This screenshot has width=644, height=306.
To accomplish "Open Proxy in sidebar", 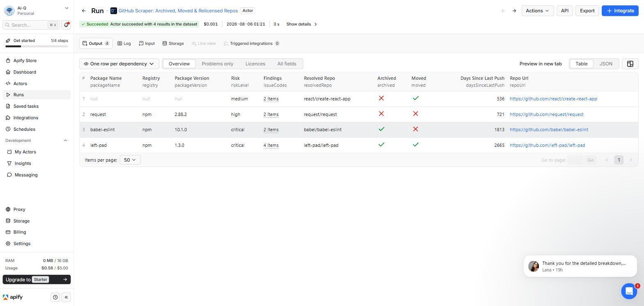I will tap(37, 209).
